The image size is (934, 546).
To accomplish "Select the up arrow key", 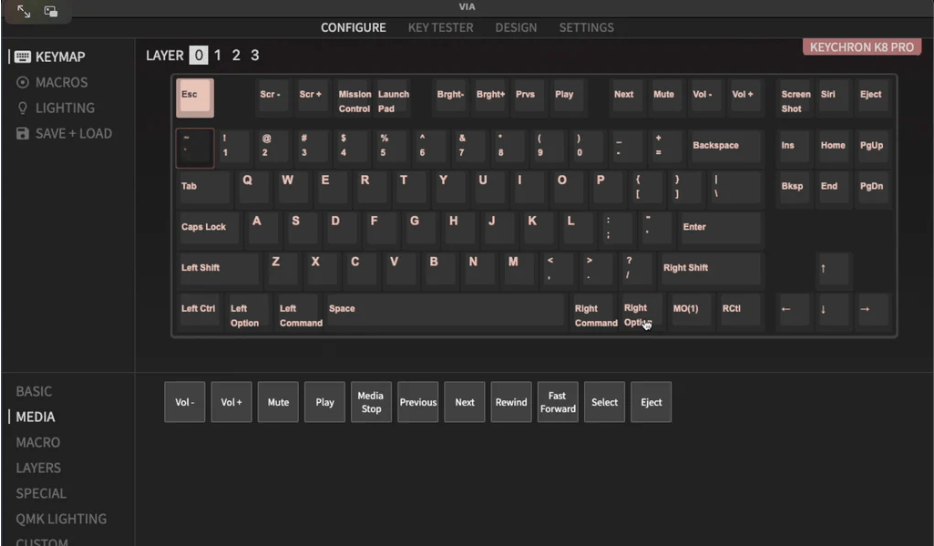I will pos(832,269).
